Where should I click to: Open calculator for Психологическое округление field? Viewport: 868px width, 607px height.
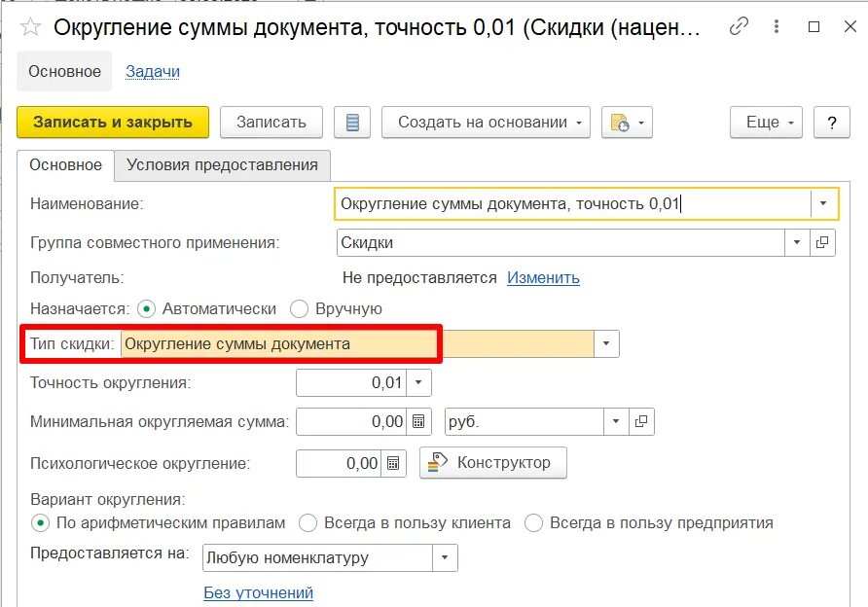(x=393, y=463)
